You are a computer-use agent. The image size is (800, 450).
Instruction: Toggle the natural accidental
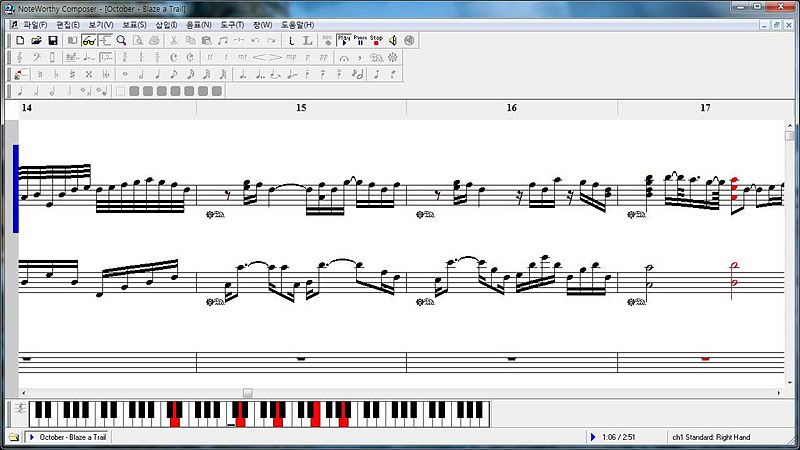pos(40,74)
